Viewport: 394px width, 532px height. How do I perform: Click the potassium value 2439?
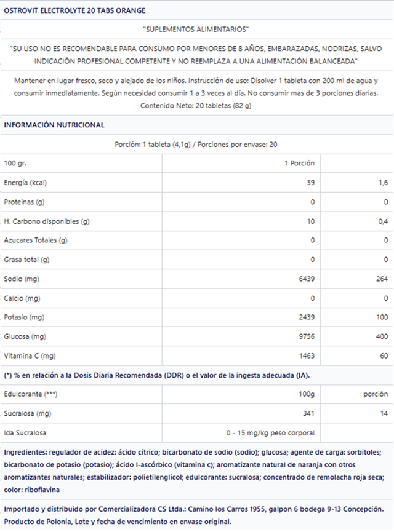307,317
